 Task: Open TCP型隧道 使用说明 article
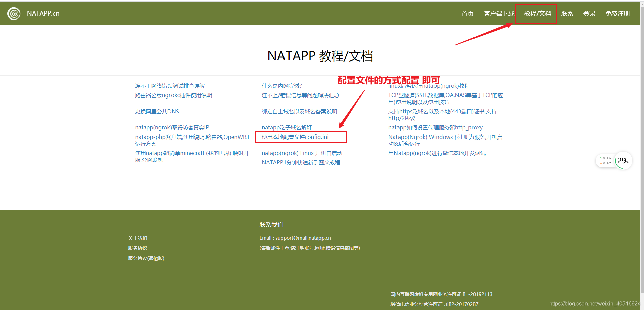[446, 99]
